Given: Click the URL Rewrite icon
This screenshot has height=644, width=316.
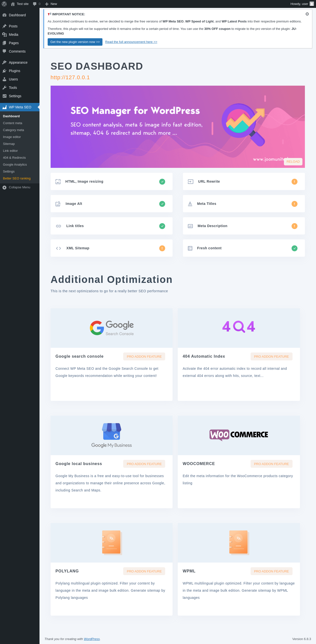Looking at the screenshot, I should (x=191, y=182).
